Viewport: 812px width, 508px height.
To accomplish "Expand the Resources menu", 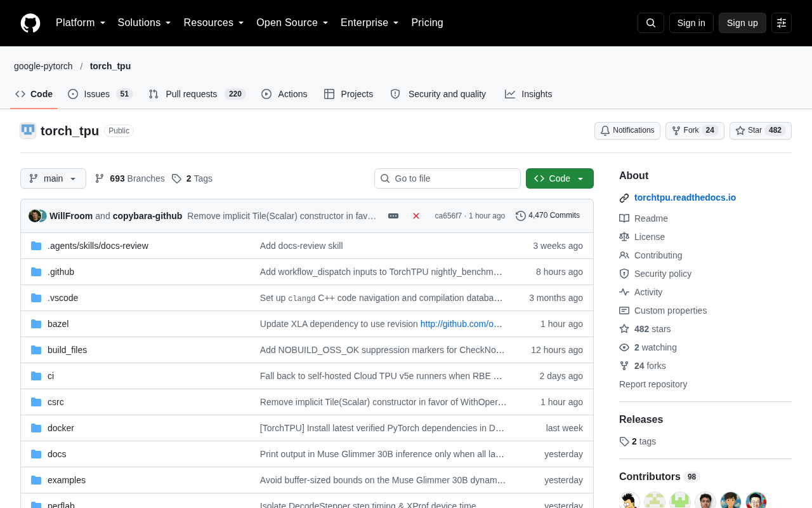I will coord(214,23).
